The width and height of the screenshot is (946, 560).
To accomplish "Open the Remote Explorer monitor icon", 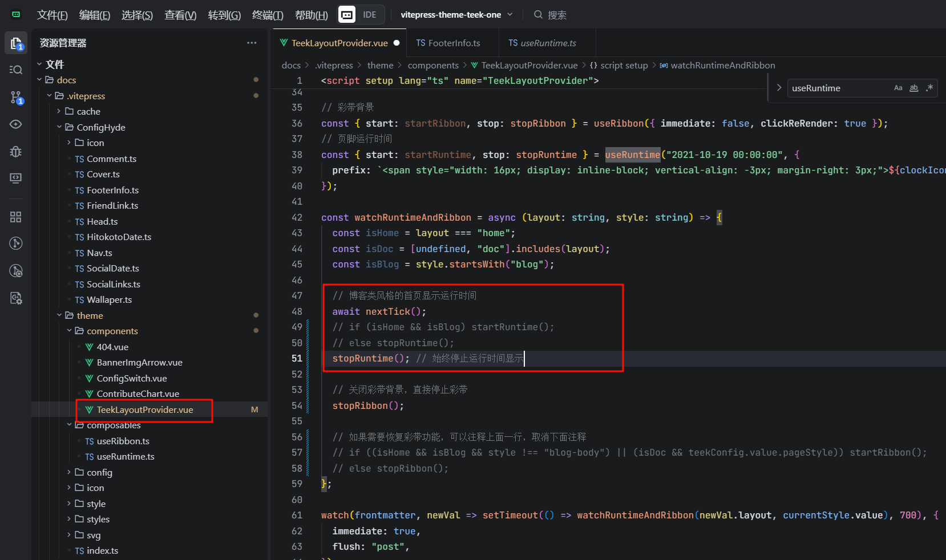I will (x=16, y=178).
